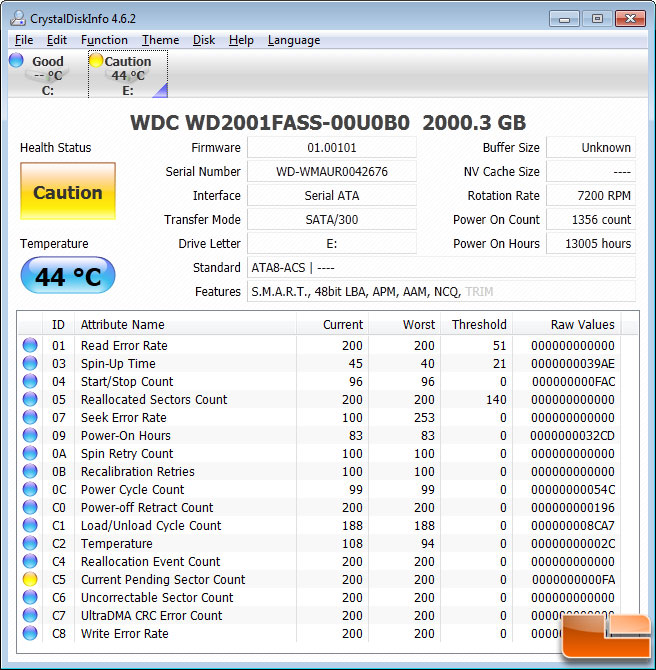This screenshot has width=656, height=670.
Task: Open the File menu
Action: (x=24, y=40)
